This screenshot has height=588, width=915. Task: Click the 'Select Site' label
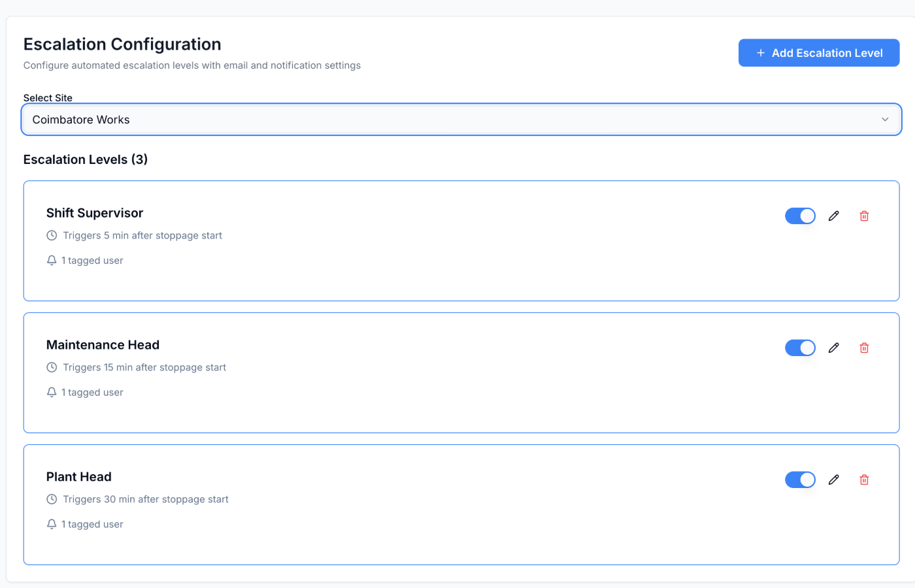(x=48, y=98)
